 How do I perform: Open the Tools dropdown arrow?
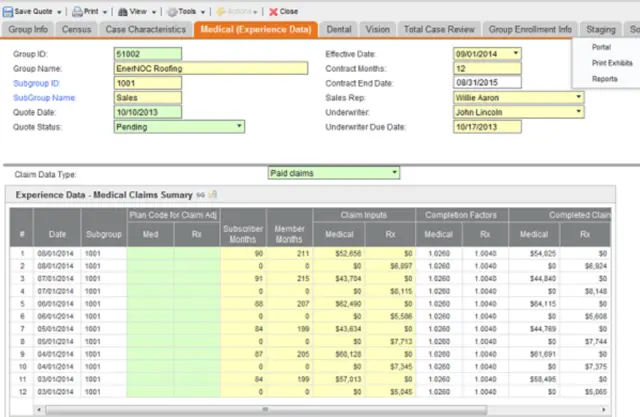tap(203, 12)
